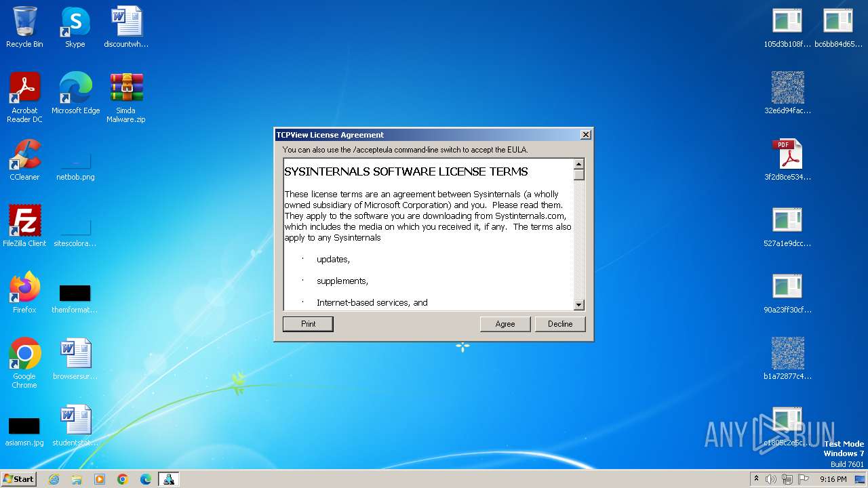The width and height of the screenshot is (868, 488).
Task: Select the 105d3b108f... file icon
Action: (787, 27)
